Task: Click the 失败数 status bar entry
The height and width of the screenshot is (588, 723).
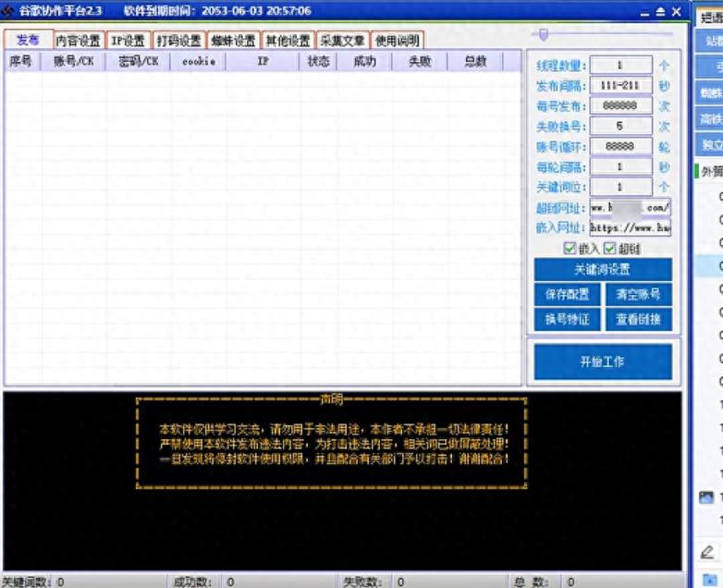Action: tap(374, 582)
